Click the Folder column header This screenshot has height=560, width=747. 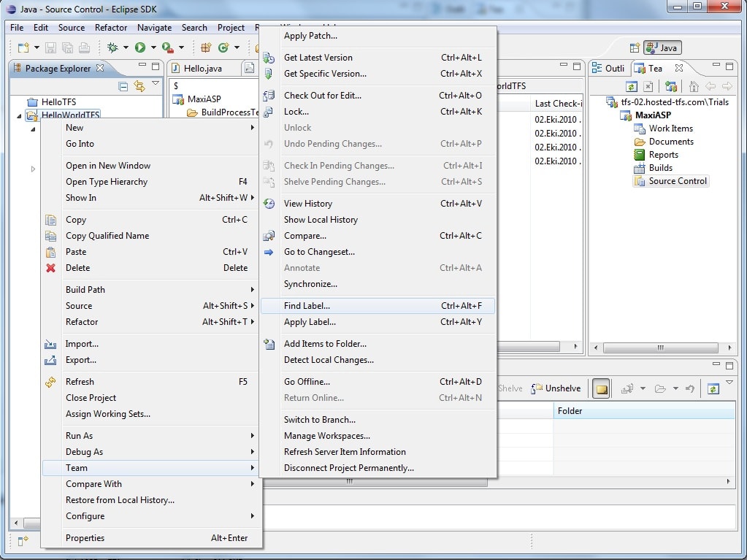(x=643, y=411)
